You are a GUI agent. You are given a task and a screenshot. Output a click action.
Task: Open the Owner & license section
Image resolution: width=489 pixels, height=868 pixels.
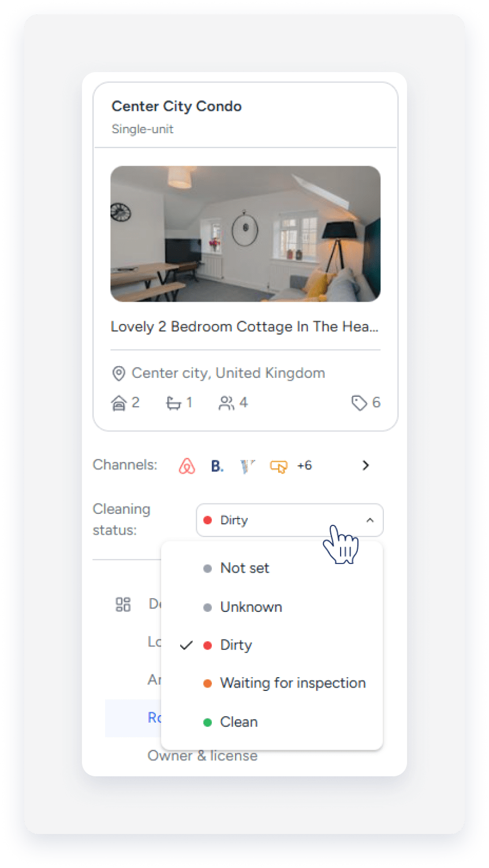(202, 756)
